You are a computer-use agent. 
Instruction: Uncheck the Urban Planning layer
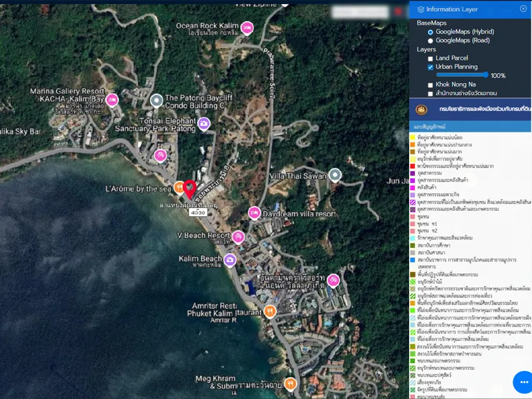[x=430, y=67]
